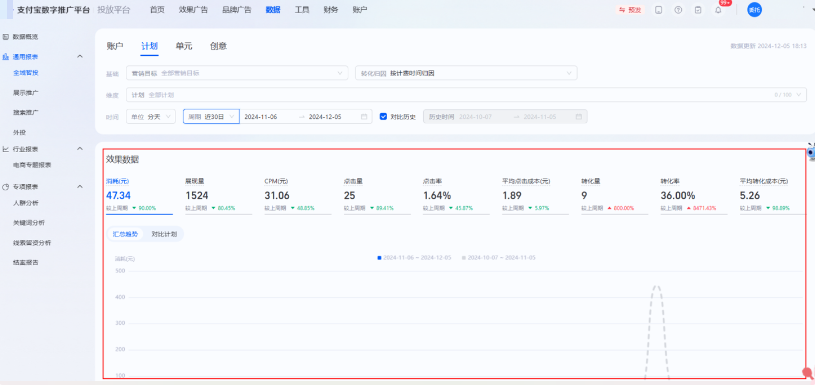Open 电商专题报表 in sidebar
This screenshot has height=385, width=815.
click(32, 165)
